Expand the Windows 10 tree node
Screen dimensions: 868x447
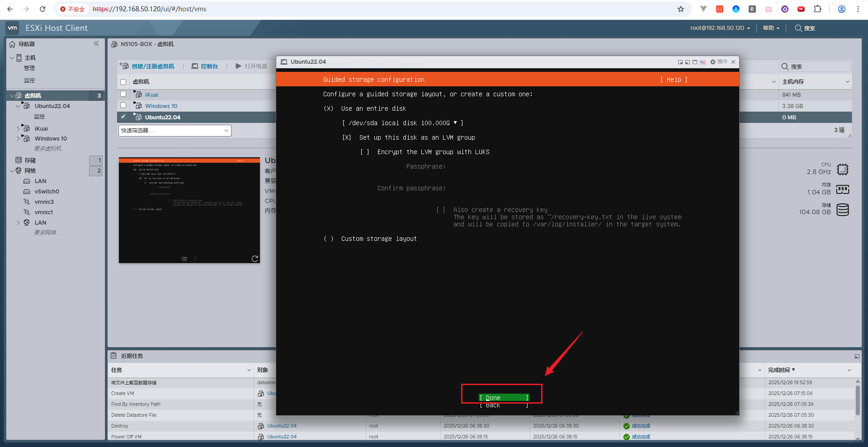[x=18, y=139]
